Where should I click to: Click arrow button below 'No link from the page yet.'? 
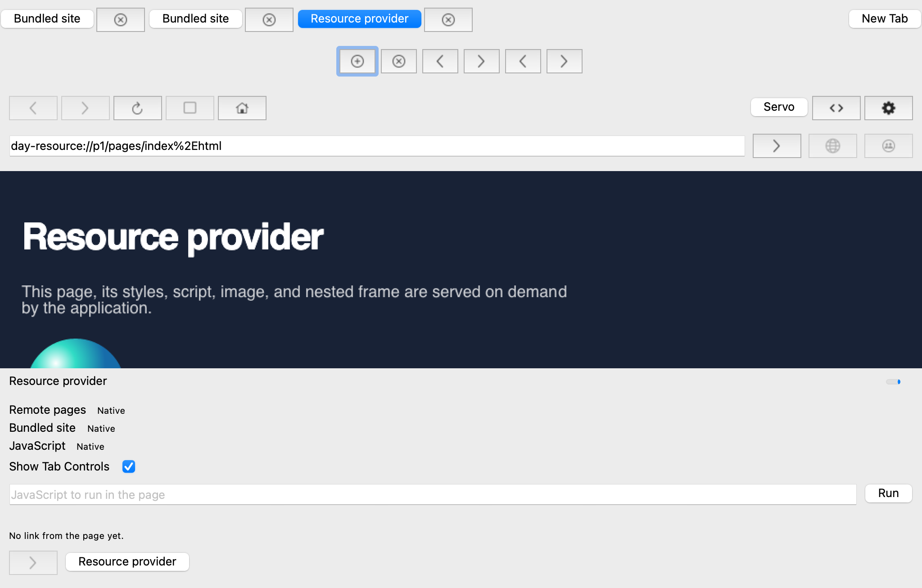(x=33, y=563)
